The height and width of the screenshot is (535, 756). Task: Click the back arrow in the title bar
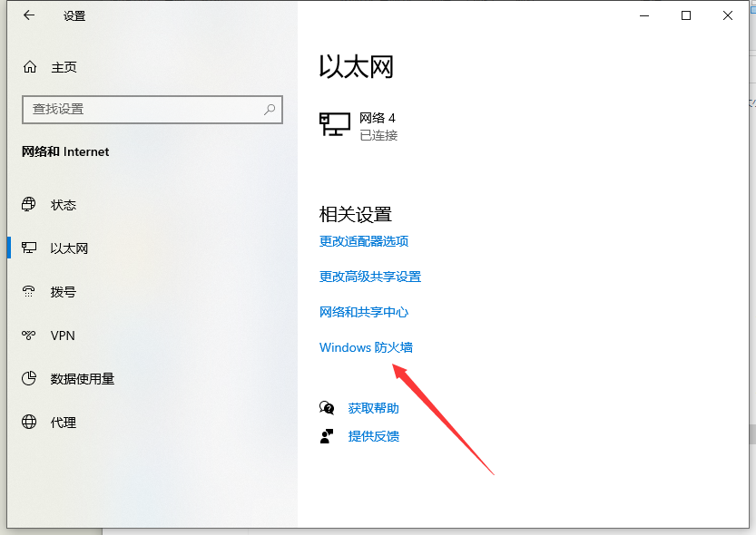click(29, 16)
